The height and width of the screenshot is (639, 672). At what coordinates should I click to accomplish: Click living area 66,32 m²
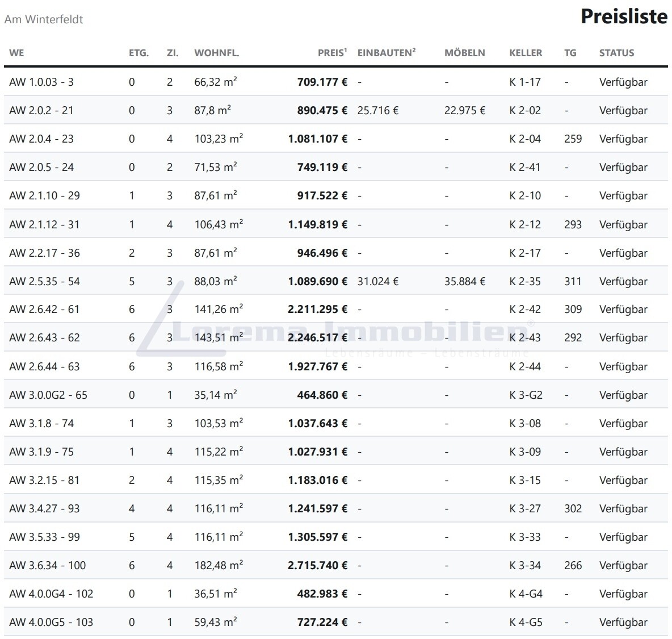[x=216, y=81]
